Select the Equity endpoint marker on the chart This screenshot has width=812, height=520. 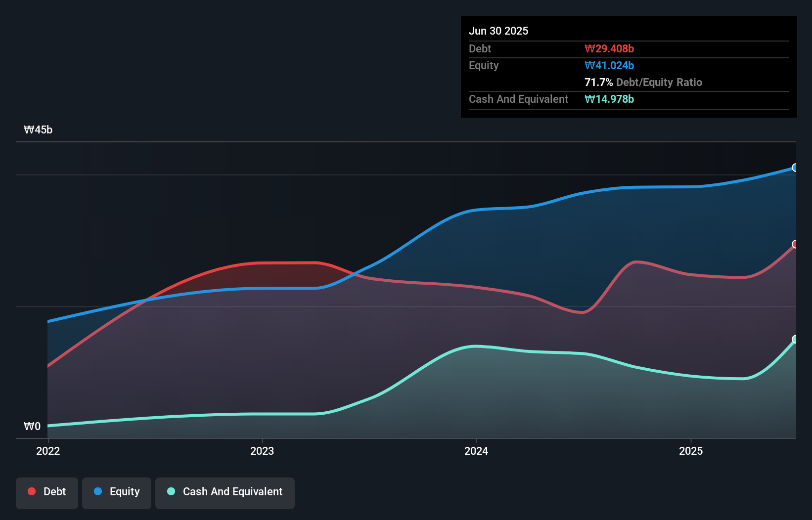coord(795,168)
